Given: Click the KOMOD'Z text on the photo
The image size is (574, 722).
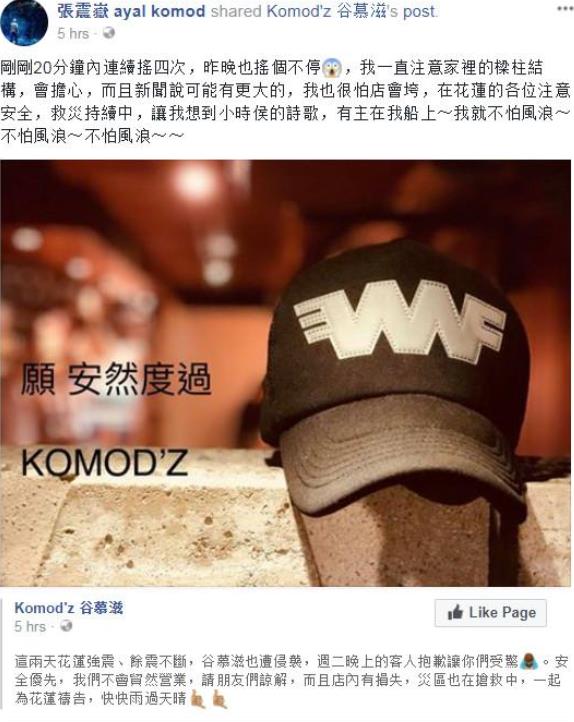Looking at the screenshot, I should [104, 462].
